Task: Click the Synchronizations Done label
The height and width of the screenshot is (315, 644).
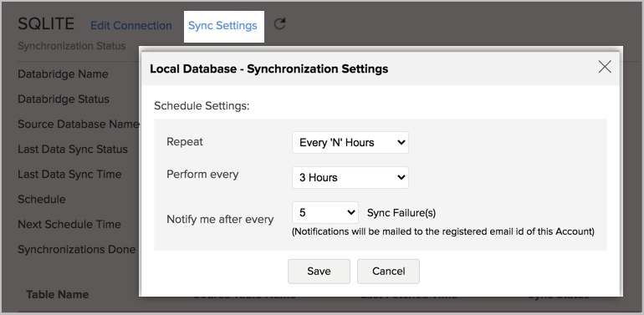Action: (x=76, y=249)
